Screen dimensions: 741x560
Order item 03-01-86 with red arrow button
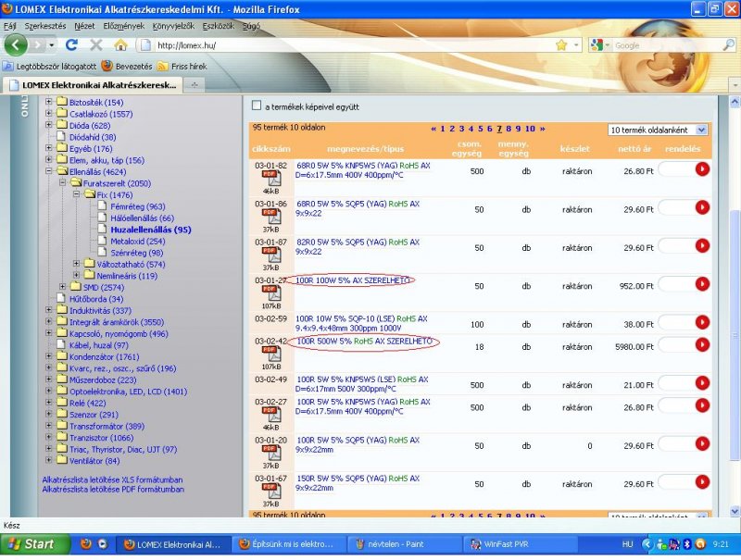(702, 207)
